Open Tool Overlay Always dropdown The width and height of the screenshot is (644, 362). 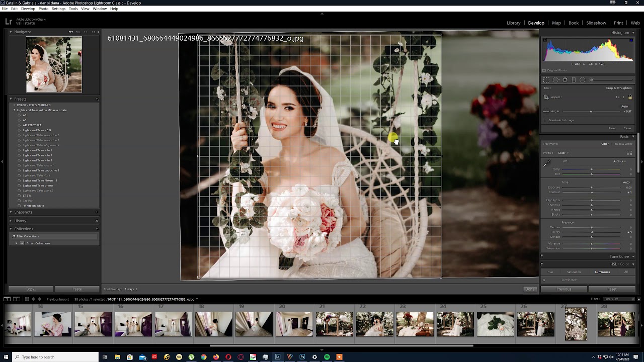pyautogui.click(x=131, y=289)
